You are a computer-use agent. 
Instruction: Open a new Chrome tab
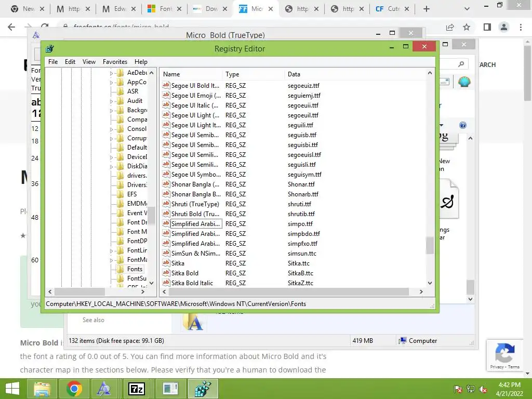pos(427,9)
